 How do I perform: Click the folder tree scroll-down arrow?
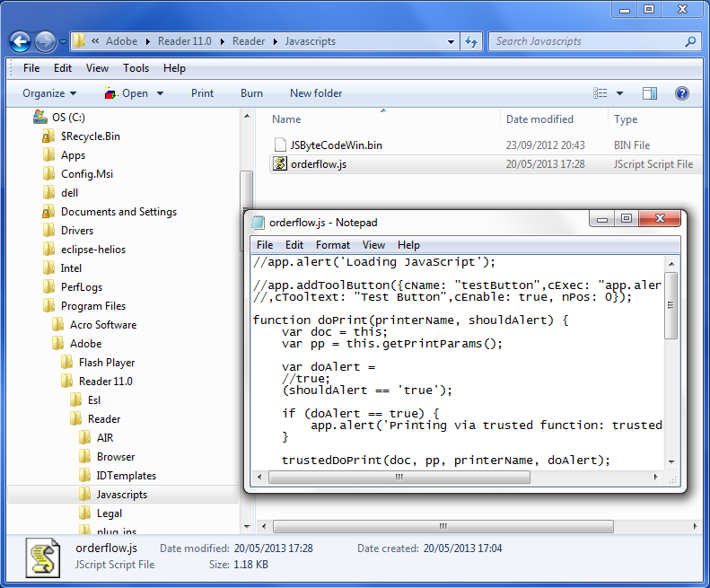(x=247, y=526)
